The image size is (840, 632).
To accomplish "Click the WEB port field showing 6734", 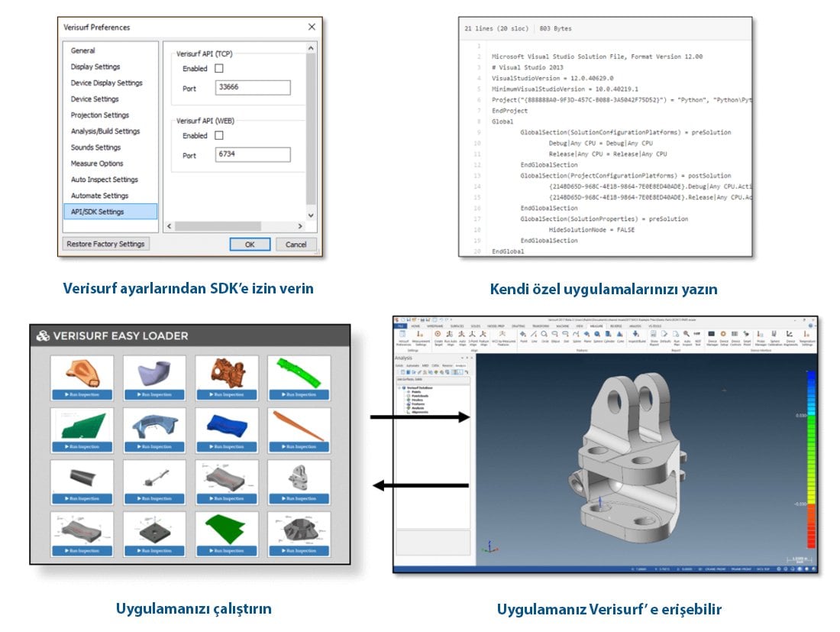I will (253, 154).
